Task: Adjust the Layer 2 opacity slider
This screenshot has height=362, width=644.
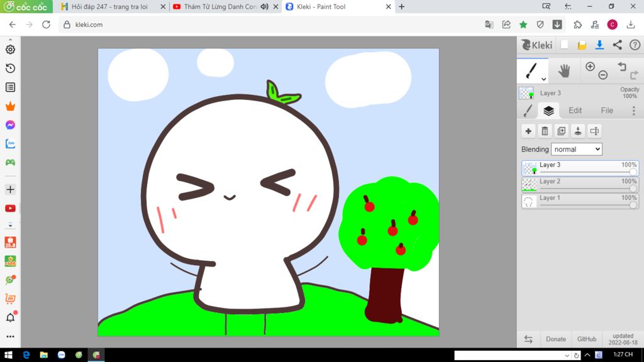Action: click(588, 189)
